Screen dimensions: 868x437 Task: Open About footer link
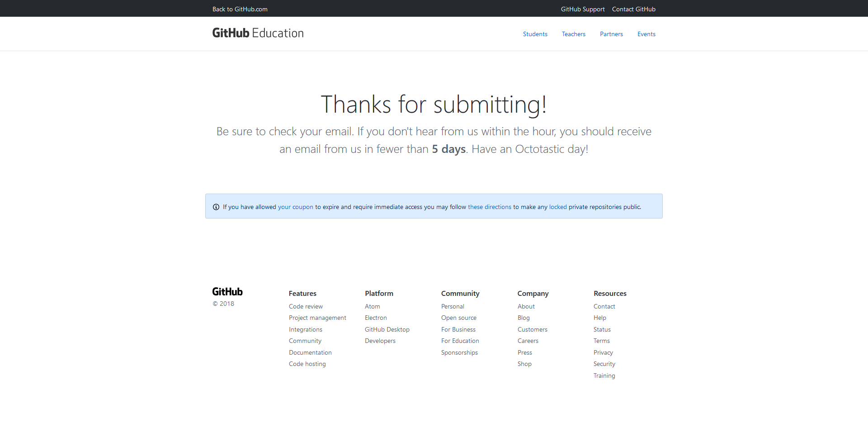pyautogui.click(x=526, y=306)
